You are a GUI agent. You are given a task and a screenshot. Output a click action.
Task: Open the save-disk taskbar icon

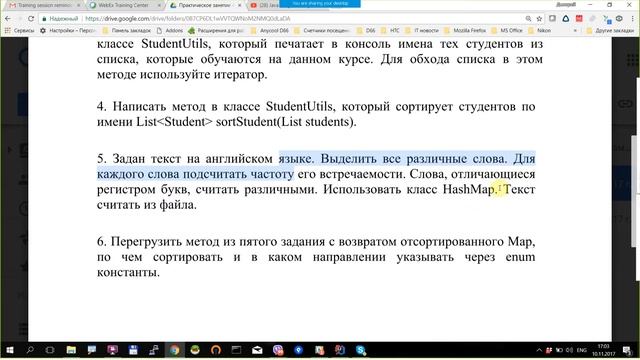pos(133,350)
